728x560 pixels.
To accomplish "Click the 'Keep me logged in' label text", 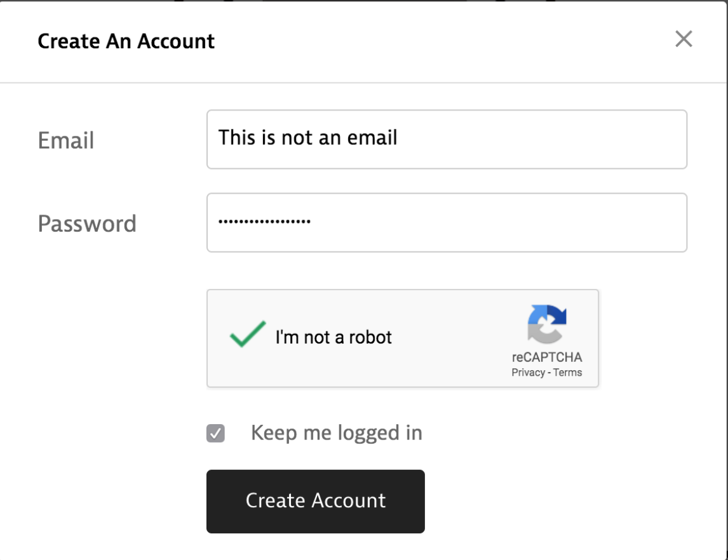I will pos(337,433).
